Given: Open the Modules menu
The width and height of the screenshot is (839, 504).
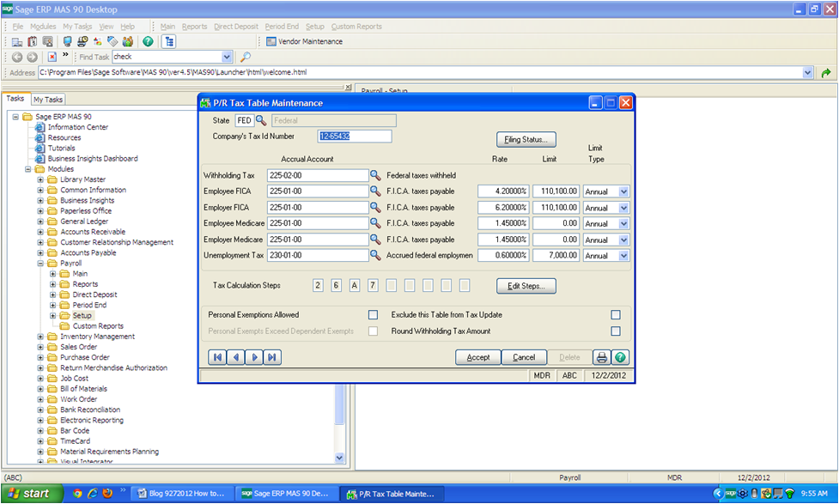Looking at the screenshot, I should click(x=43, y=27).
